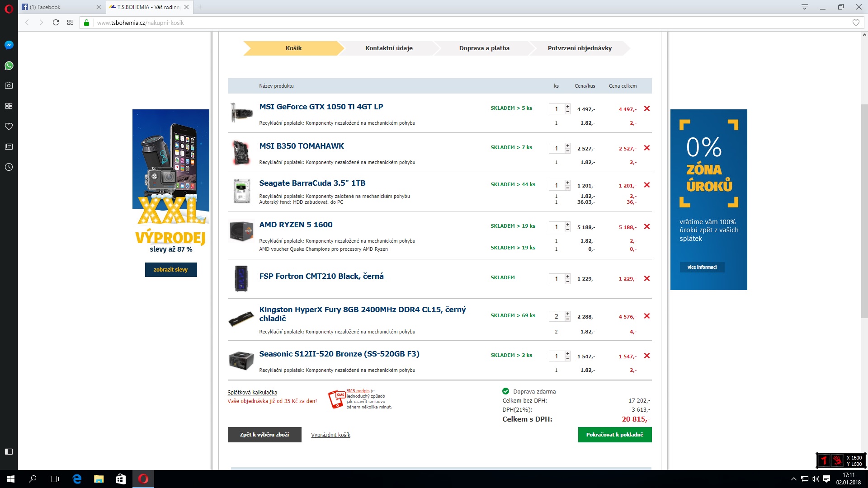Open Splátková kalkulačka link
This screenshot has width=868, height=488.
click(252, 392)
